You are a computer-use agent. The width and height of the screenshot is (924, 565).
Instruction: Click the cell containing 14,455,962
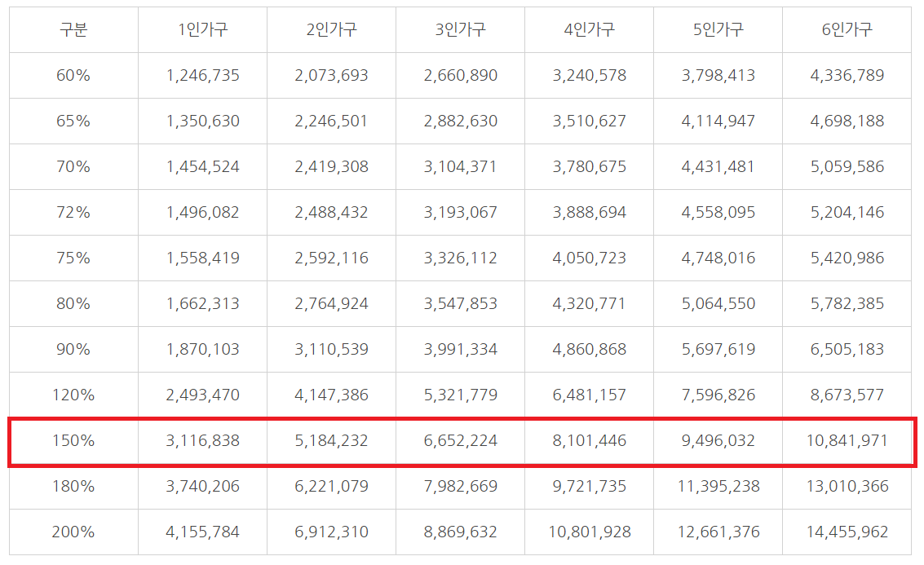pyautogui.click(x=846, y=532)
